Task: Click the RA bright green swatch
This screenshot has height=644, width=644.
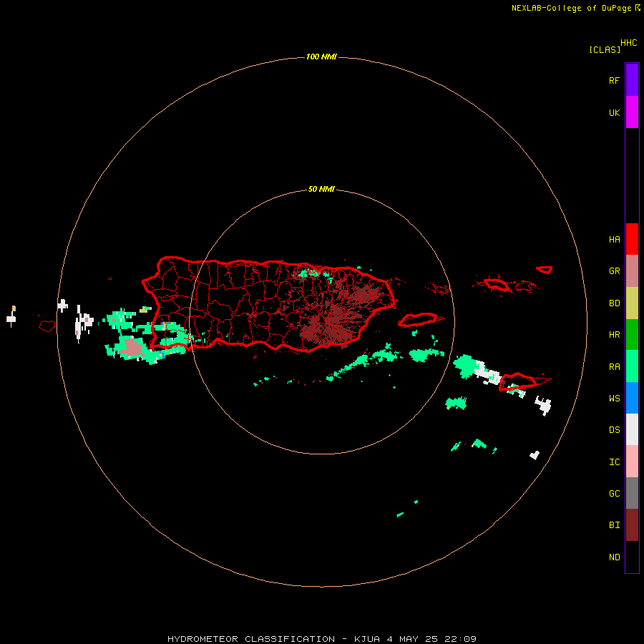Action: (632, 366)
